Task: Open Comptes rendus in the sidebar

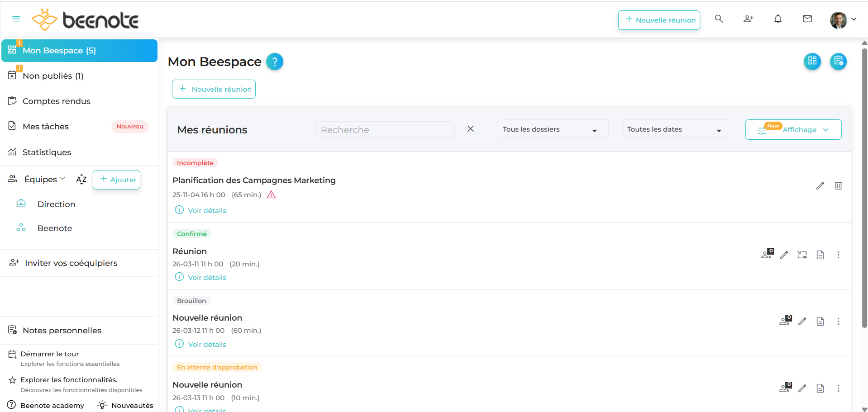Action: pyautogui.click(x=57, y=101)
